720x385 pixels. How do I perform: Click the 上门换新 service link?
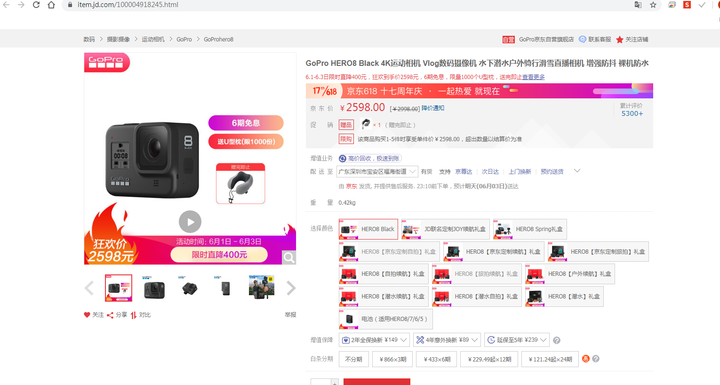point(519,171)
